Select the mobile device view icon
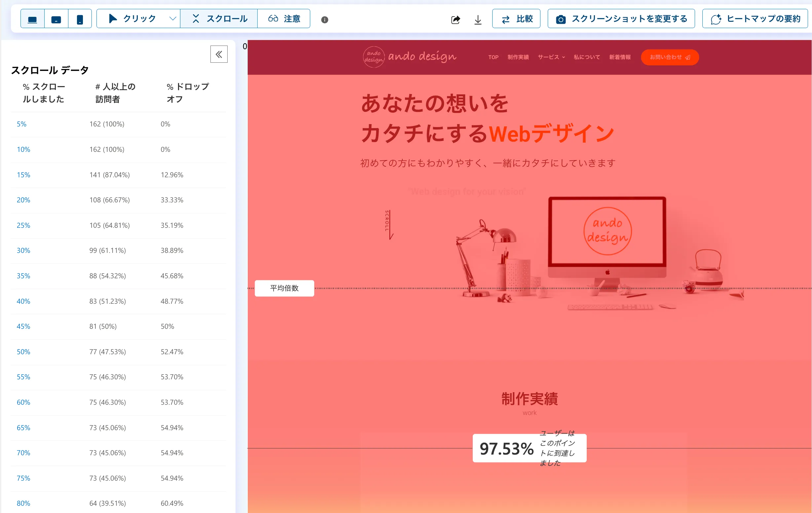The height and width of the screenshot is (513, 812). point(80,19)
